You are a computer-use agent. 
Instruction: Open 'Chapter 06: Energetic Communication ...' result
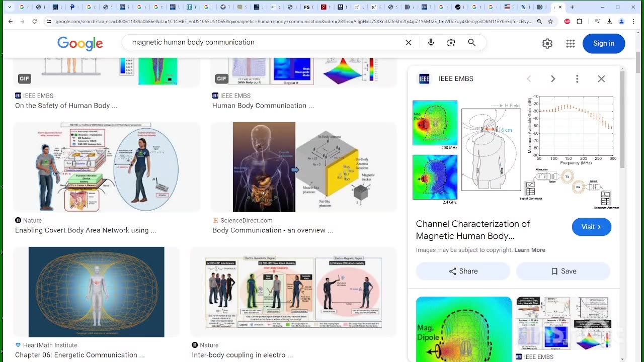coord(80,355)
